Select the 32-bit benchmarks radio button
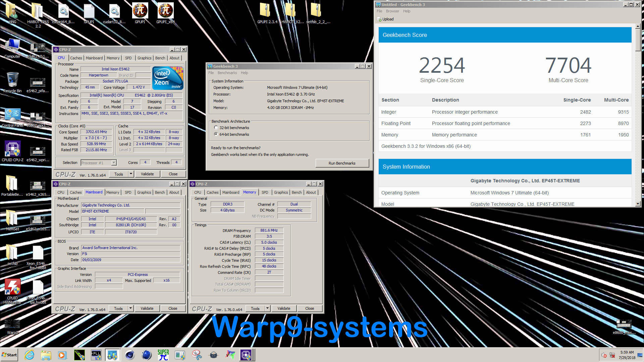 click(x=216, y=127)
